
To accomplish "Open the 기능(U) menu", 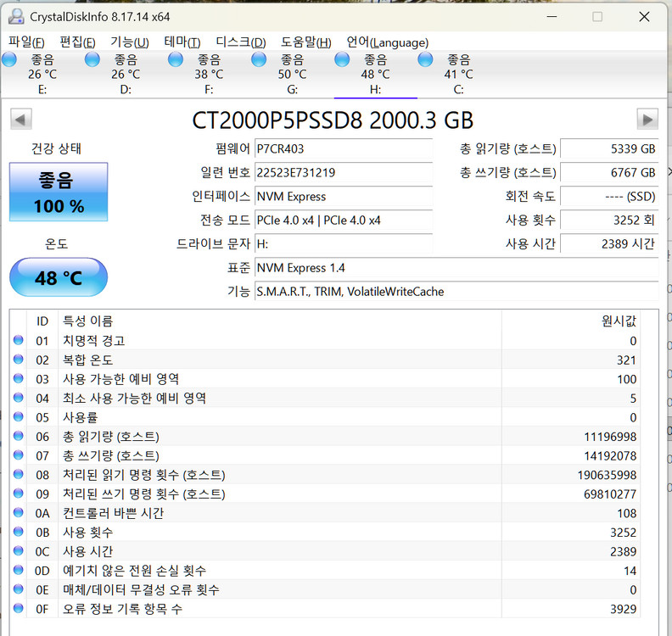I will point(130,42).
